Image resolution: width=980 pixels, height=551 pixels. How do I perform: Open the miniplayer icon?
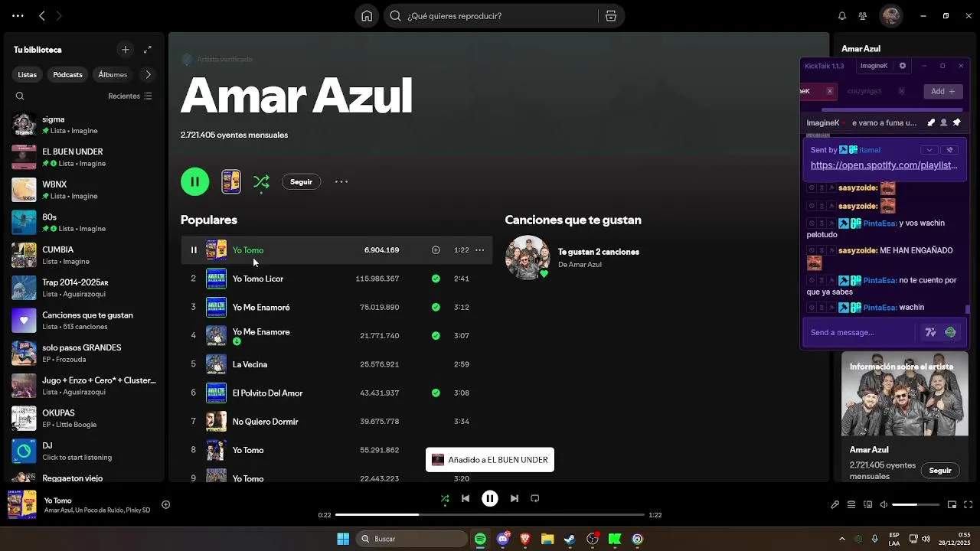952,504
